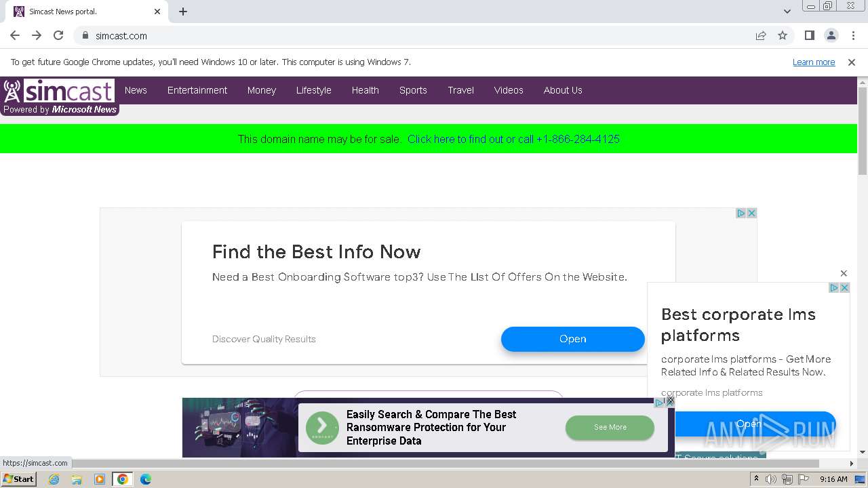
Task: Close the ransomware protection banner ad
Action: (x=670, y=401)
